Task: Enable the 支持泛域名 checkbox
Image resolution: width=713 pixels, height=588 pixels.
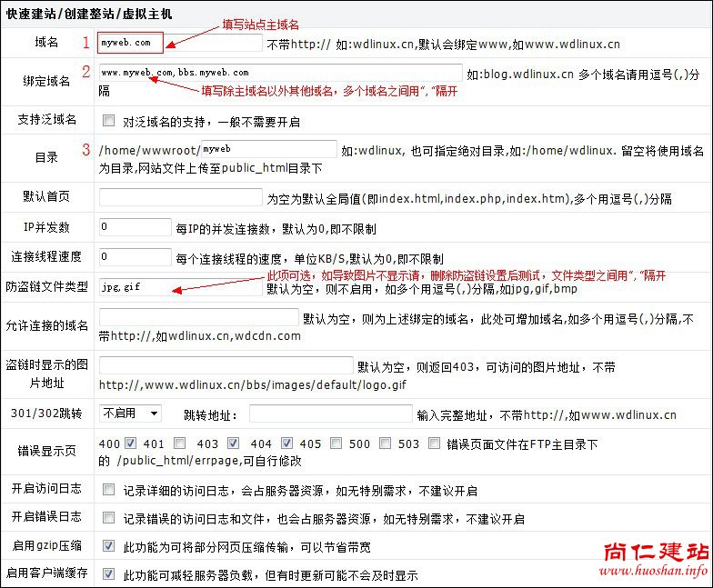Action: (109, 120)
